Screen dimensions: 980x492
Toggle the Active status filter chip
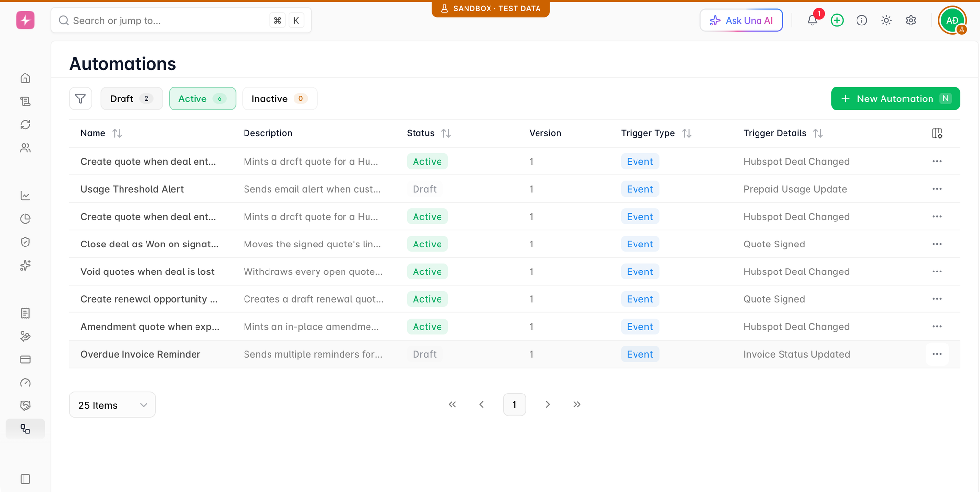click(x=202, y=98)
